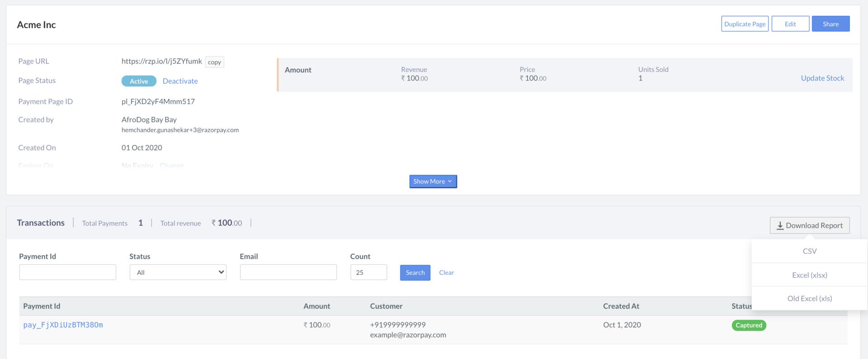868x359 pixels.
Task: Click the Units Sold label
Action: [x=653, y=69]
